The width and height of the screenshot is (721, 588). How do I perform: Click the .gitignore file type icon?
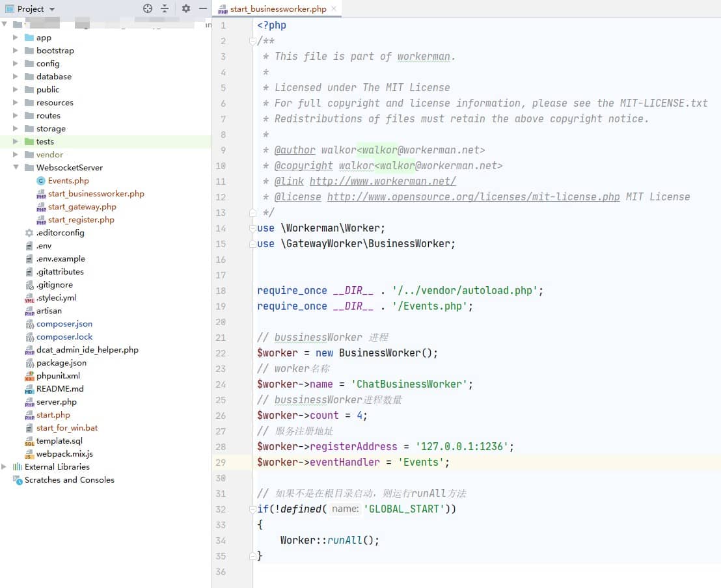[29, 284]
